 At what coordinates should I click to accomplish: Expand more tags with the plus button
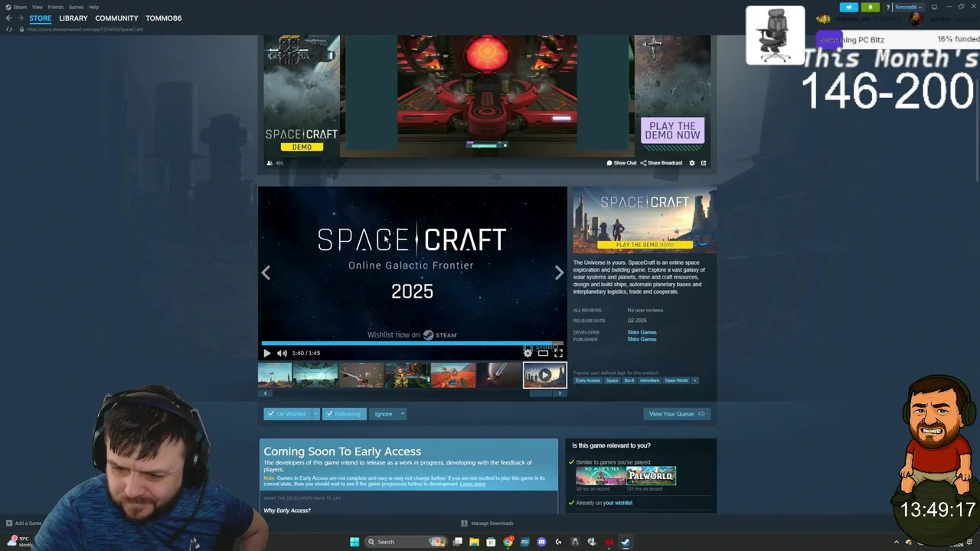(695, 380)
